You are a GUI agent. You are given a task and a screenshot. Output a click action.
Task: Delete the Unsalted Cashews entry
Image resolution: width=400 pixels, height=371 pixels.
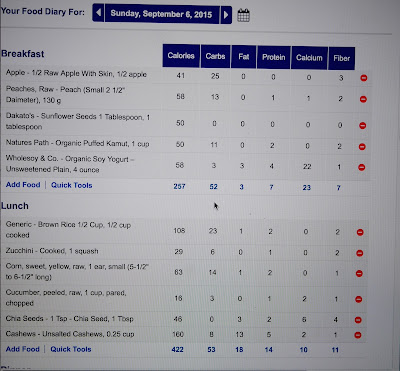tap(358, 335)
